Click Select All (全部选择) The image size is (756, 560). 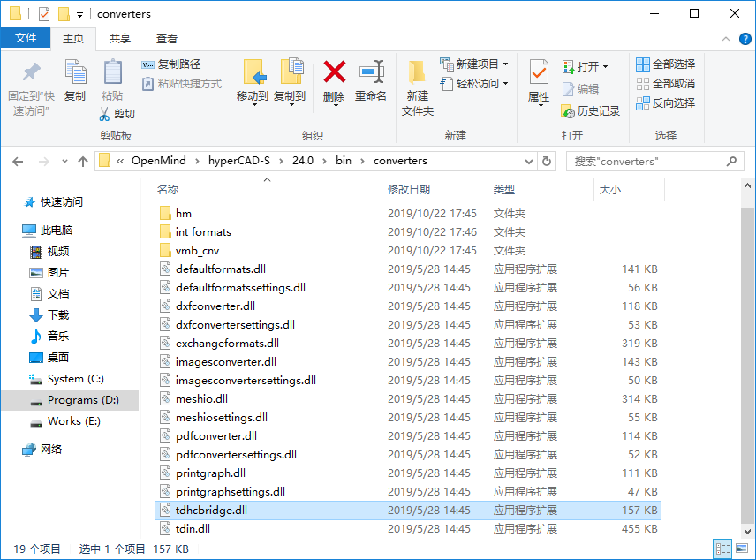[x=665, y=64]
